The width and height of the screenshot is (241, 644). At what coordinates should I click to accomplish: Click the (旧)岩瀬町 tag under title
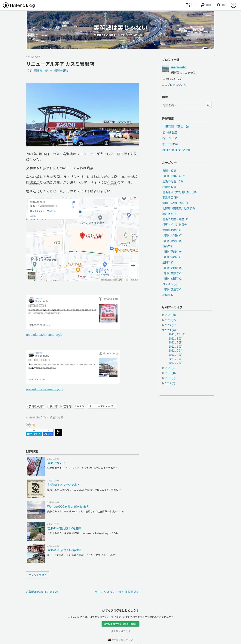34,71
